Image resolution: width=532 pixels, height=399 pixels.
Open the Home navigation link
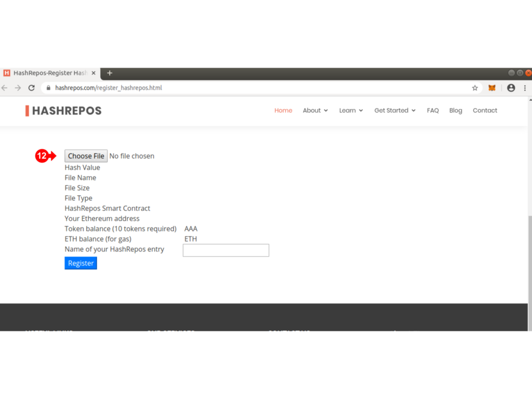pos(283,111)
